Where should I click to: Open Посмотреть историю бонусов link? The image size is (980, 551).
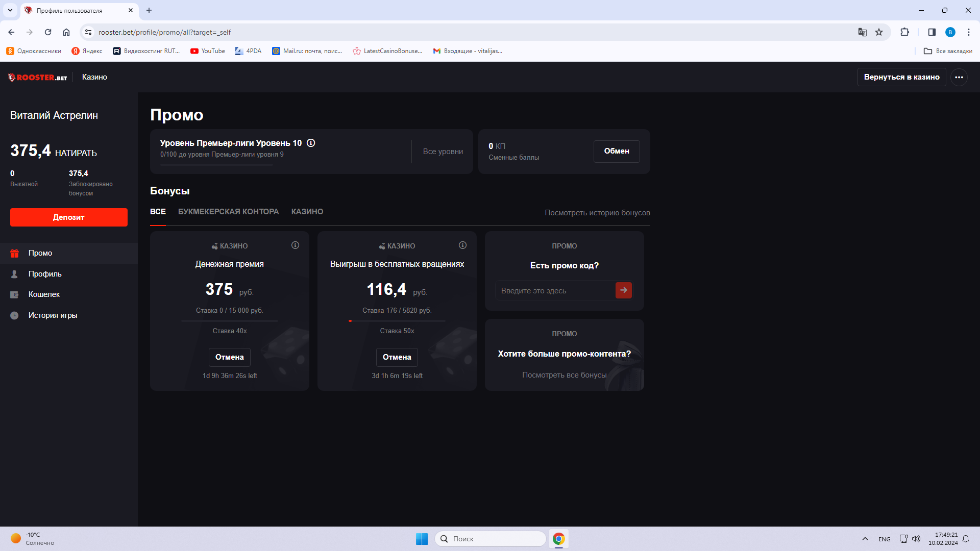(x=597, y=213)
